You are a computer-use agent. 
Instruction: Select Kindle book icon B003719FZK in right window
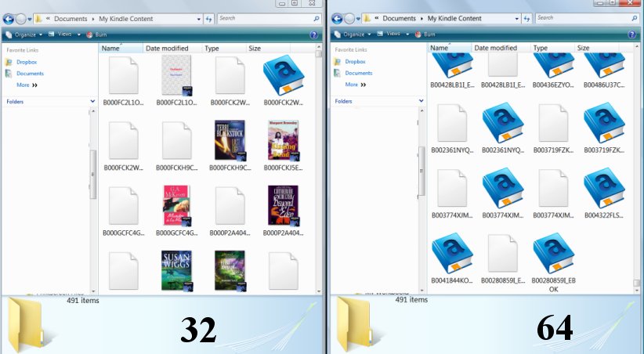[604, 122]
